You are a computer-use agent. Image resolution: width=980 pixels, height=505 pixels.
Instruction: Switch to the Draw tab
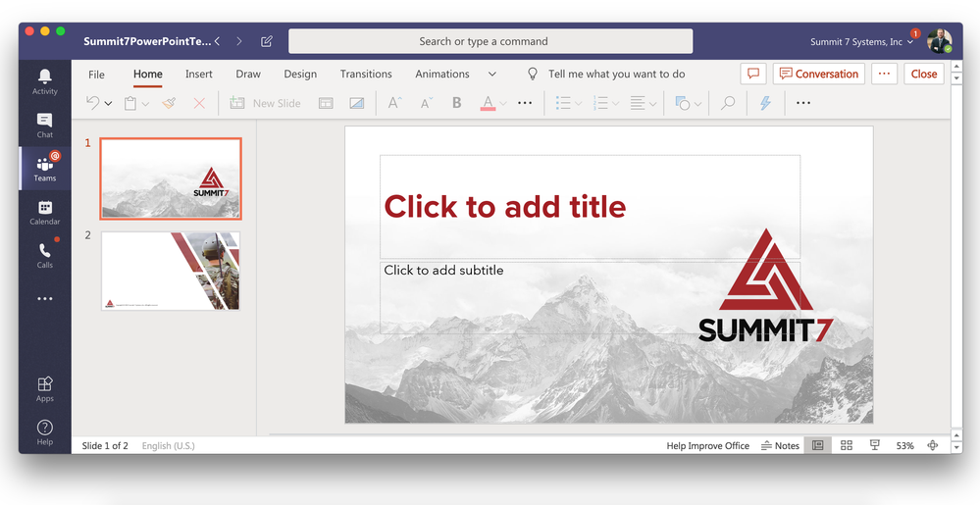pos(248,74)
